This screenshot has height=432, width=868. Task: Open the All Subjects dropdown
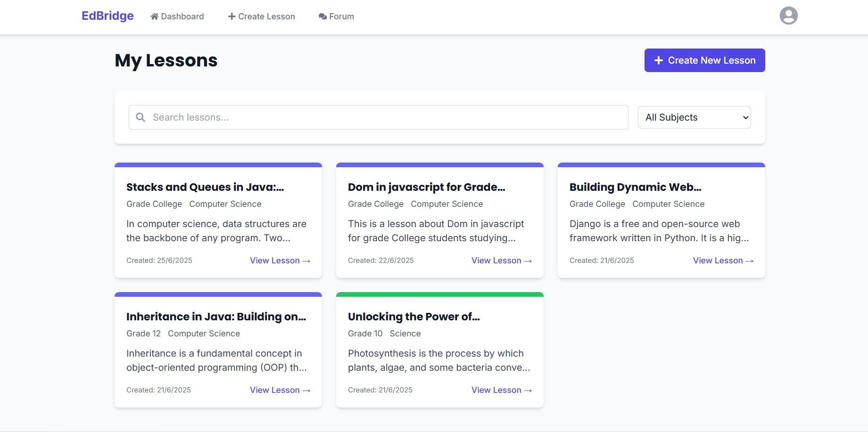coord(694,117)
